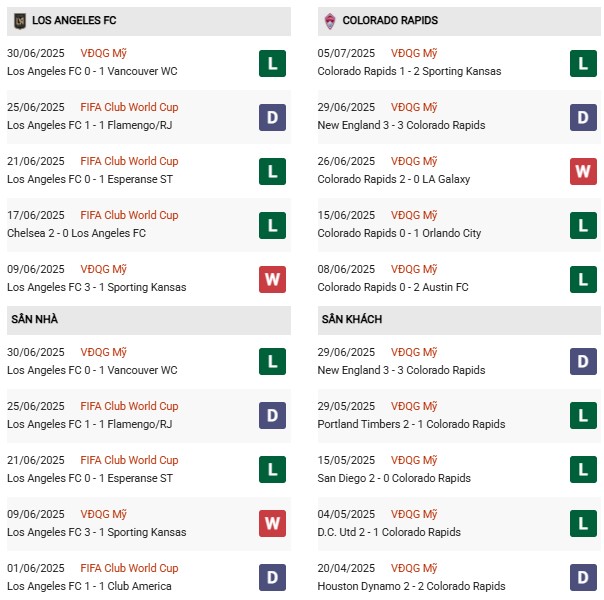Click the Los Angeles FC team logo
Screen dimensions: 604x600
point(19,20)
